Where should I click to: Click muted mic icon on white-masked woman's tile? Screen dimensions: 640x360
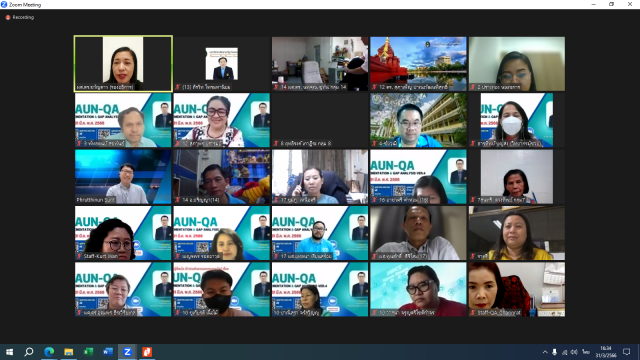(x=473, y=143)
